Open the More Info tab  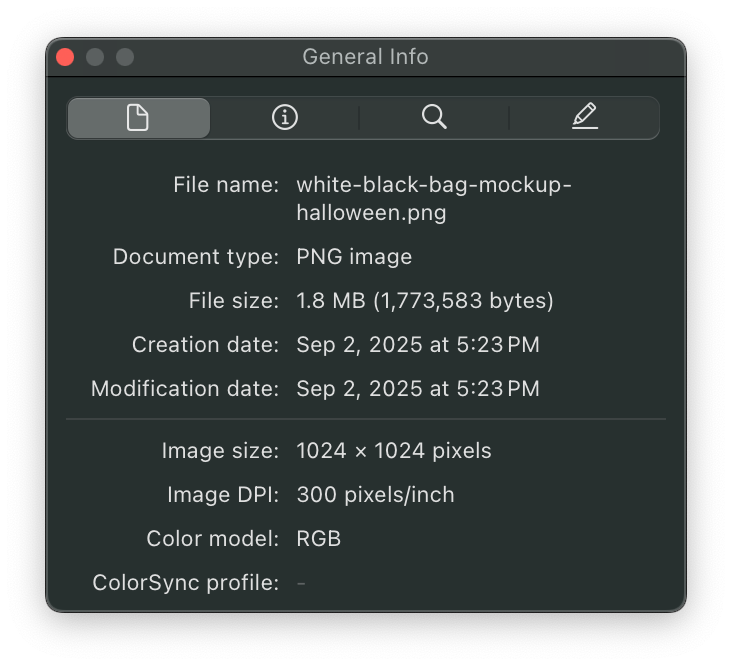pyautogui.click(x=285, y=118)
